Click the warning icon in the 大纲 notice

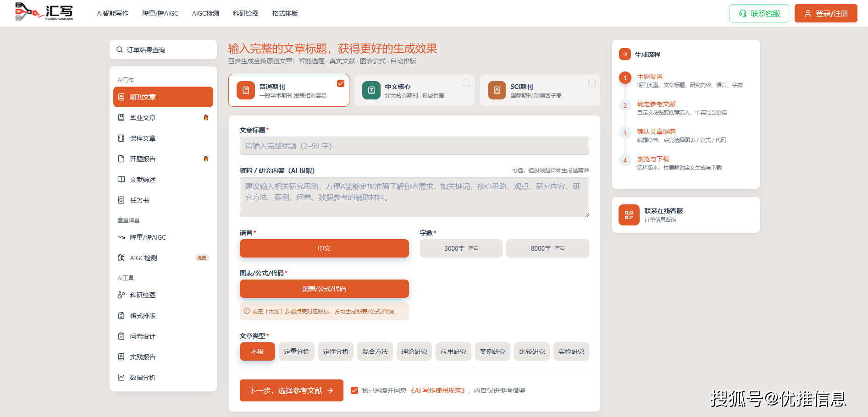pyautogui.click(x=247, y=311)
